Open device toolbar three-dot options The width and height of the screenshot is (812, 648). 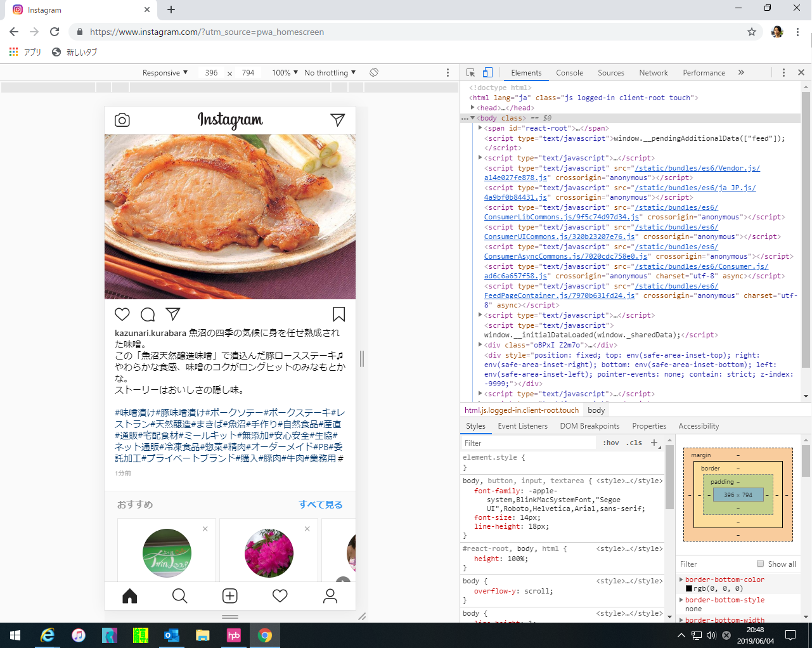click(448, 73)
